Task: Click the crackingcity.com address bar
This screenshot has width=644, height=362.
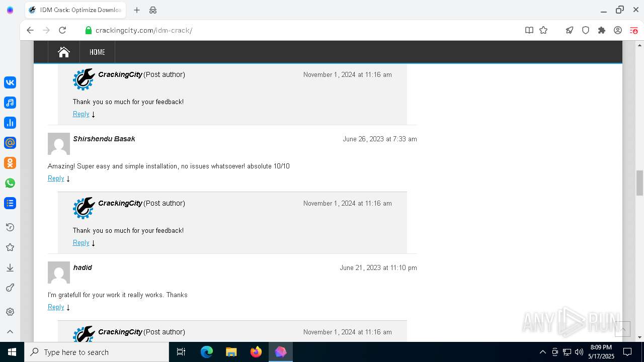Action: pos(143,30)
